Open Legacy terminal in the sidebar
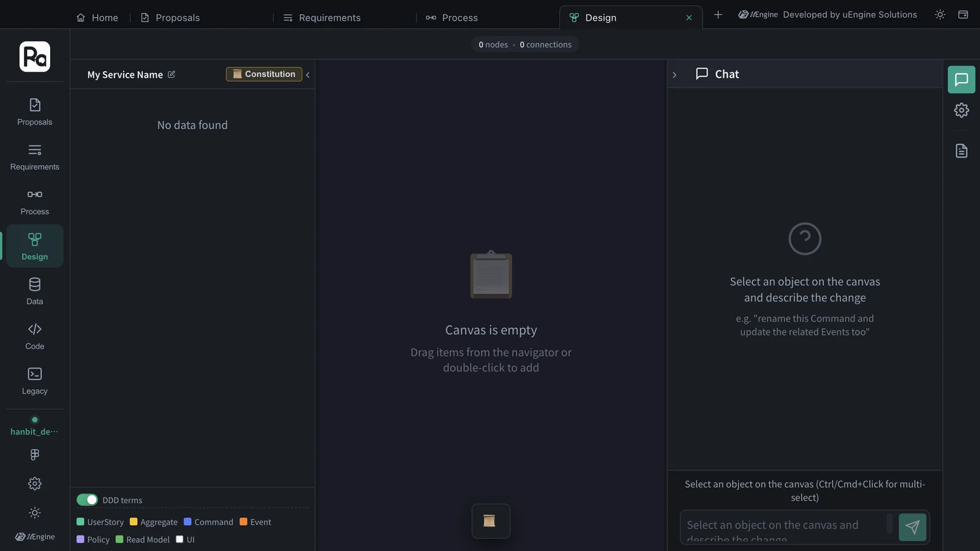This screenshot has height=551, width=980. (x=35, y=381)
